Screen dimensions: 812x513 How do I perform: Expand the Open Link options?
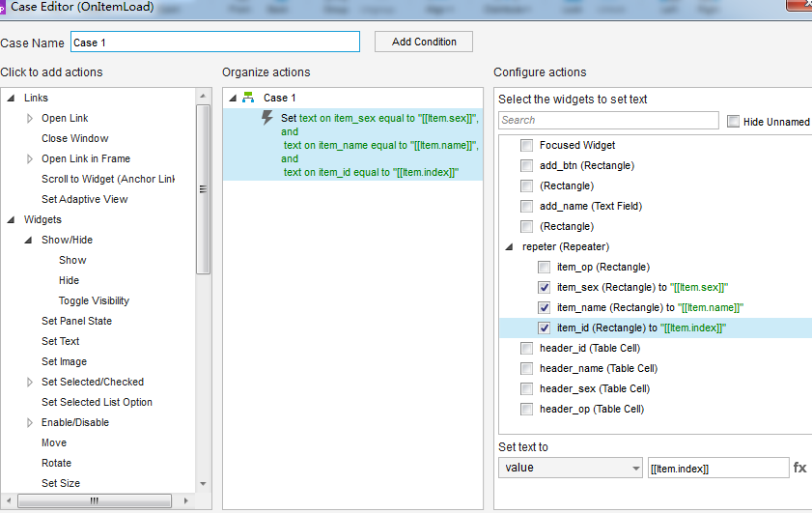point(30,118)
